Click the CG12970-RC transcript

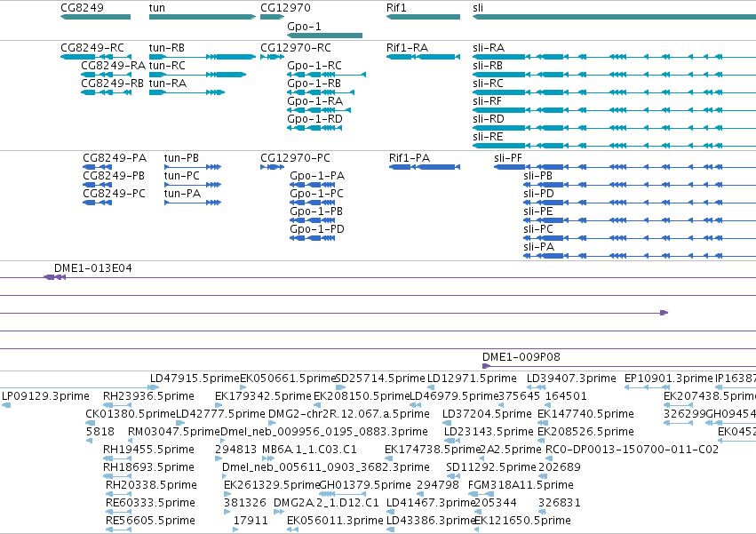click(273, 57)
